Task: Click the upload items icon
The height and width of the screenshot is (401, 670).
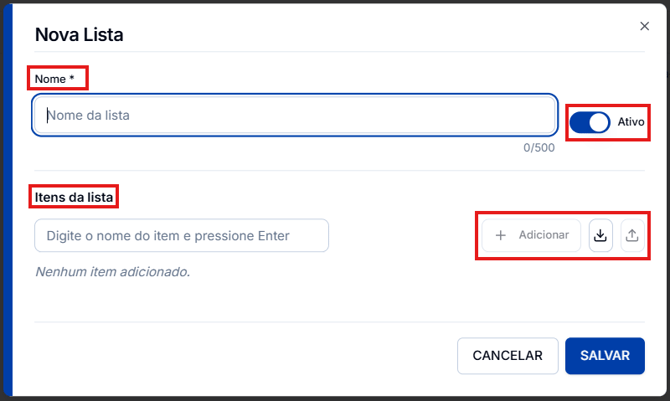Action: pos(632,235)
